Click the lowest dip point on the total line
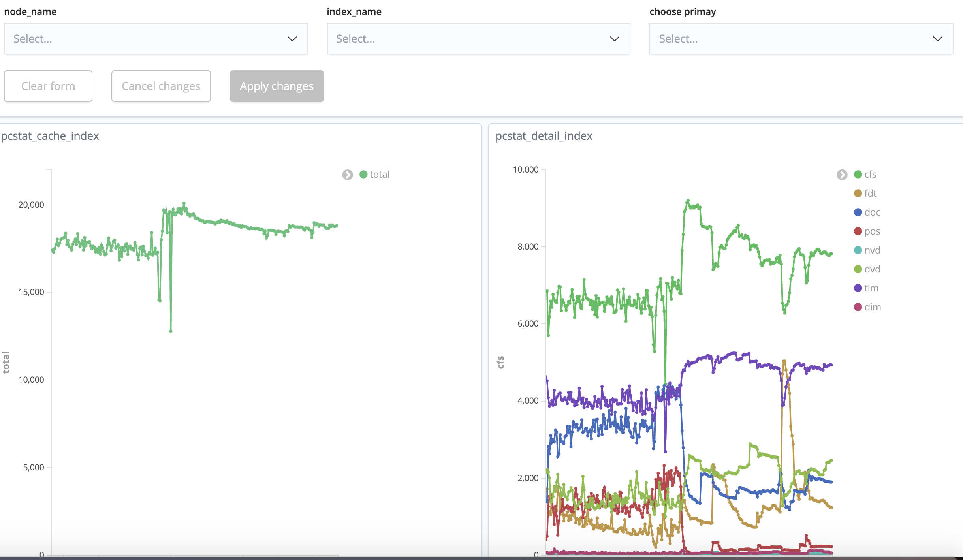 point(171,331)
